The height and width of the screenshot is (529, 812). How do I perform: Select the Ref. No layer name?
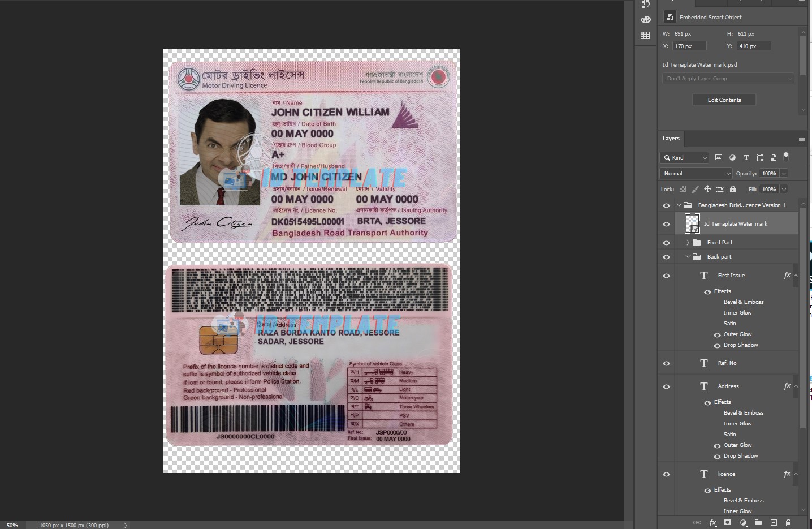(727, 363)
